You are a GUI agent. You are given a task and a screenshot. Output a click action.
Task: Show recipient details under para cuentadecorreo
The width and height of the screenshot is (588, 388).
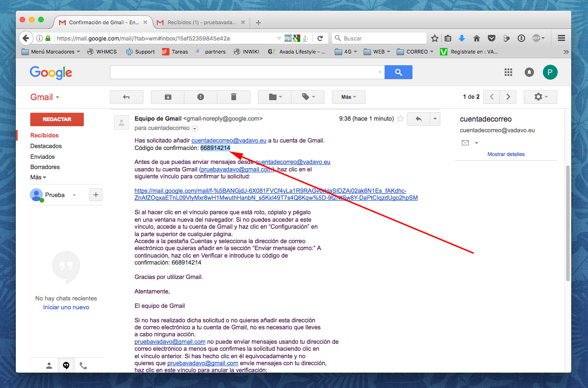point(195,128)
